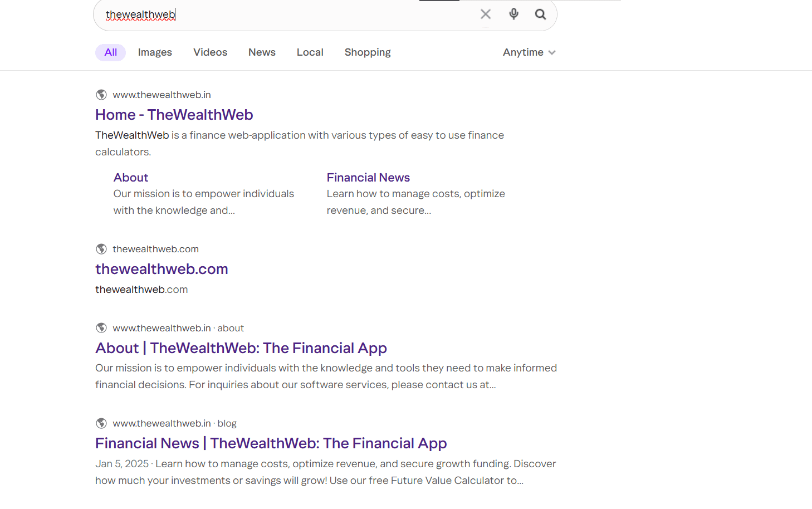812x509 pixels.
Task: Open About | TheWealthWeb: The Financial App
Action: pyautogui.click(x=241, y=348)
